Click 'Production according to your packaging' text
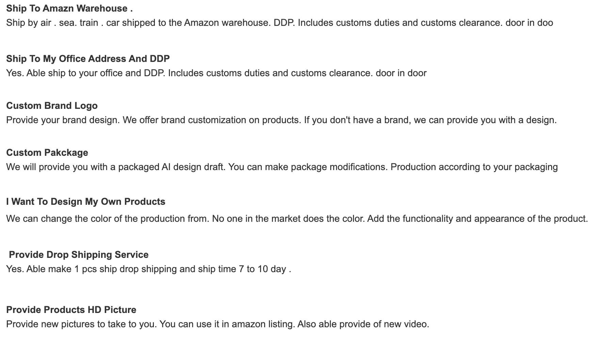The image size is (595, 364). tap(474, 167)
